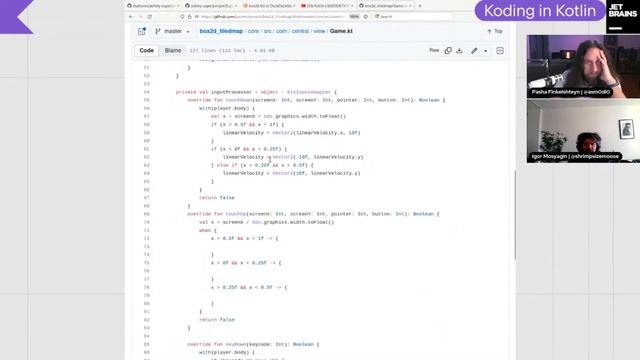Switch to the Code view tab
640x360 pixels.
tap(147, 51)
